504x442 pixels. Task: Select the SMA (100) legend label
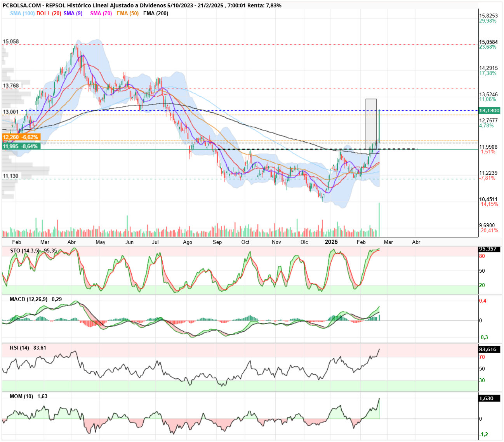pyautogui.click(x=23, y=13)
